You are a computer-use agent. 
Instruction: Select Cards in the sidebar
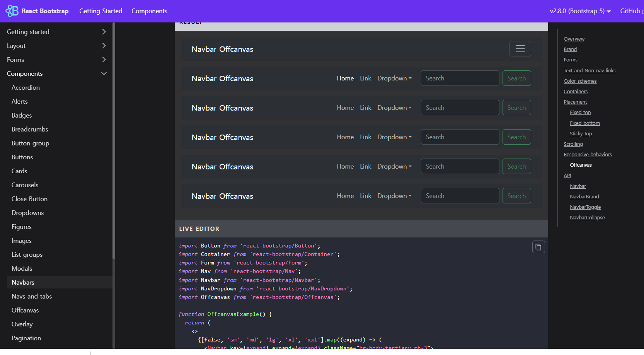click(x=19, y=171)
